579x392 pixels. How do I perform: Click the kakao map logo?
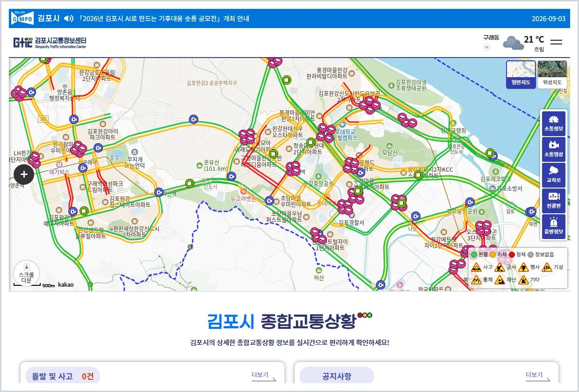pos(65,284)
